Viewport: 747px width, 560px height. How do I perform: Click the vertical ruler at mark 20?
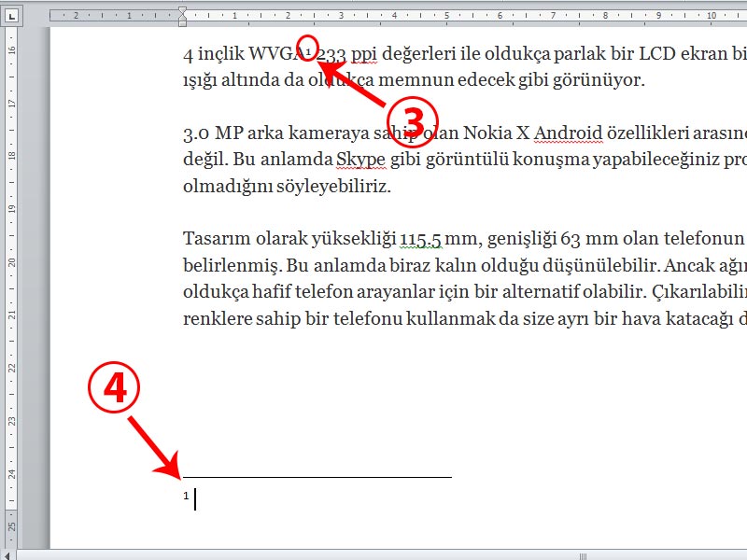coord(11,262)
